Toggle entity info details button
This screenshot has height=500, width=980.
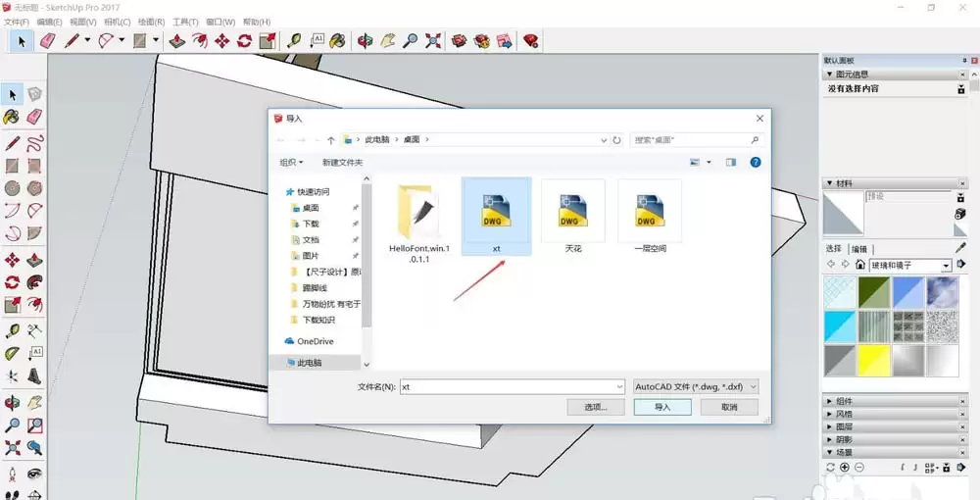961,89
